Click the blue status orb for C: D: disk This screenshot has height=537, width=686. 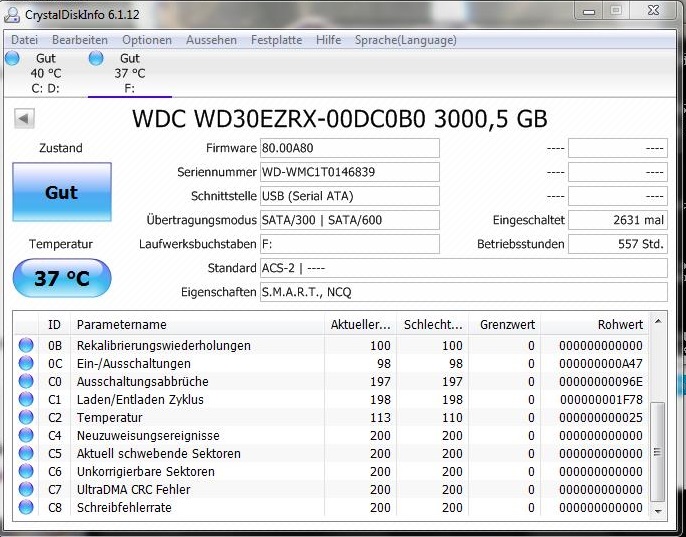pos(12,58)
